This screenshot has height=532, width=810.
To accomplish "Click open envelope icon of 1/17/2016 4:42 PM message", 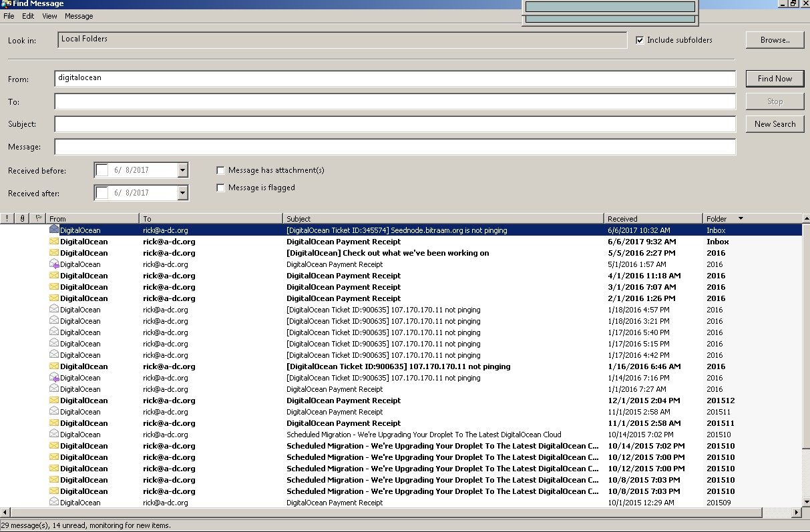I will [x=54, y=355].
